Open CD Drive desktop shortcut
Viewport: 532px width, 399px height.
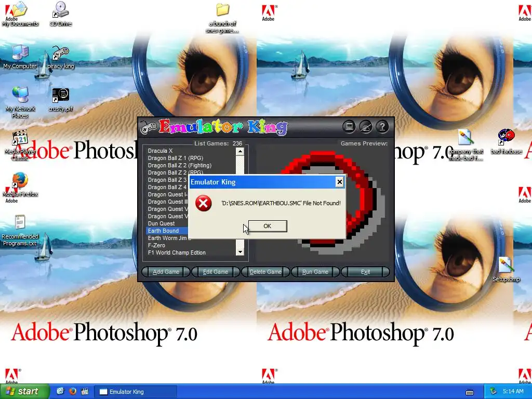(61, 14)
